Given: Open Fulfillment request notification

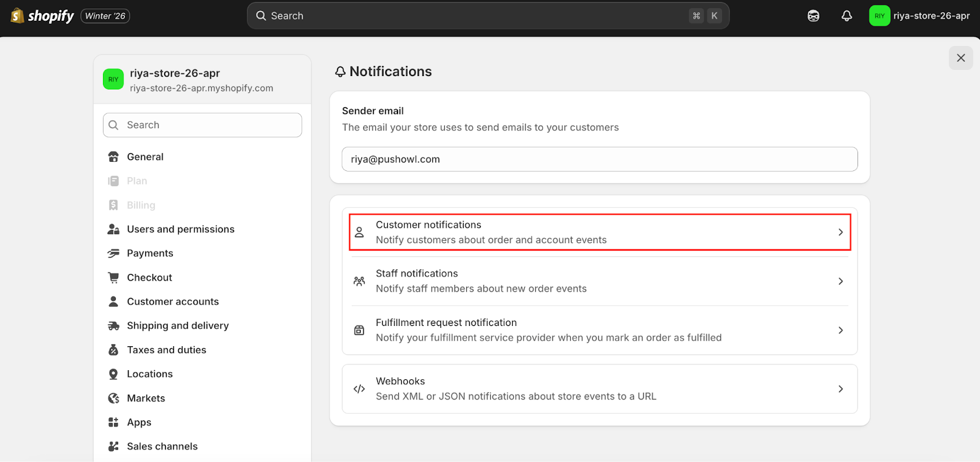Looking at the screenshot, I should (600, 330).
